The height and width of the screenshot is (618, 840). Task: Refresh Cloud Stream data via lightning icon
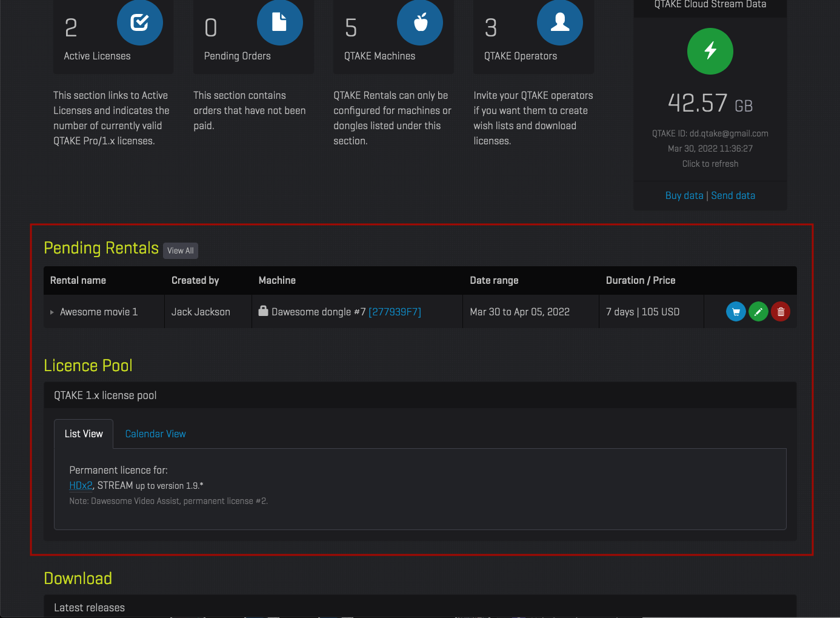[x=710, y=52]
